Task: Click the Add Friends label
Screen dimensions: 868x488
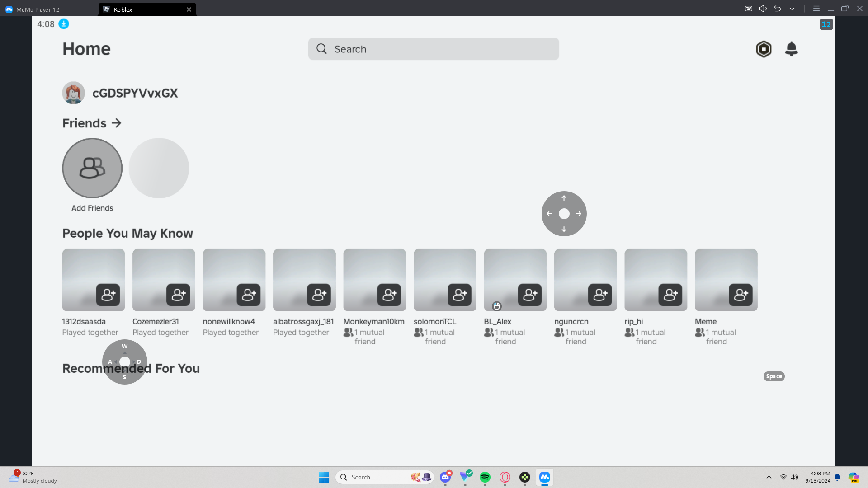Action: click(92, 208)
